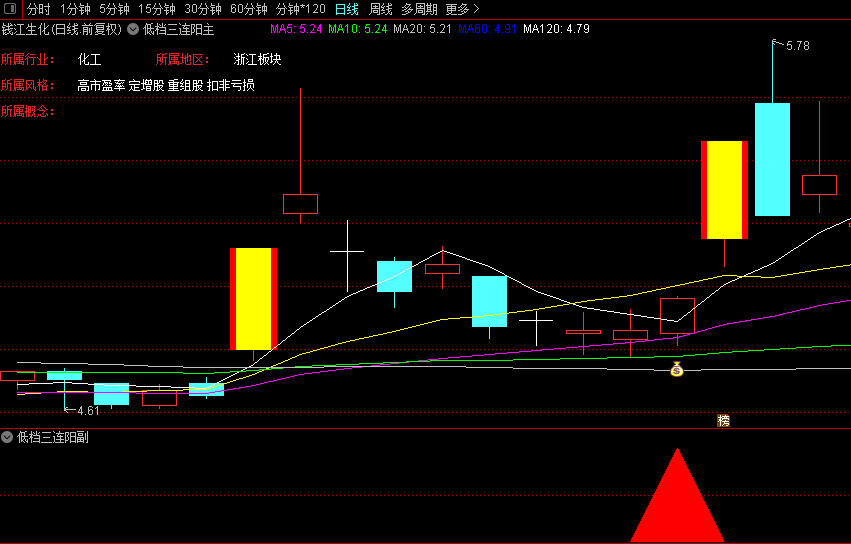851x544 pixels.
Task: Click the first yellow-red limit-up candle
Action: [x=253, y=299]
